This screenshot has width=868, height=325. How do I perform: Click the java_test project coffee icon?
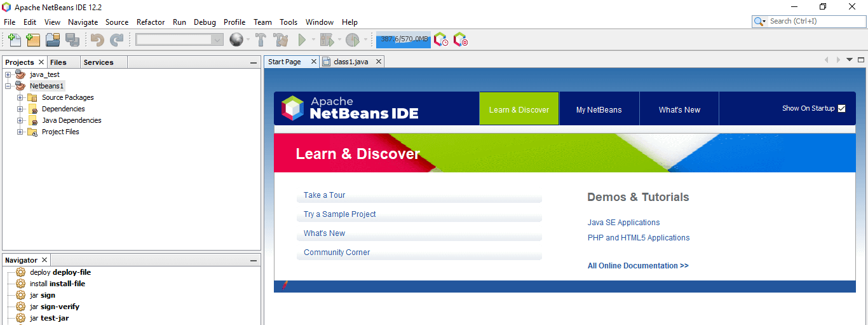click(20, 74)
